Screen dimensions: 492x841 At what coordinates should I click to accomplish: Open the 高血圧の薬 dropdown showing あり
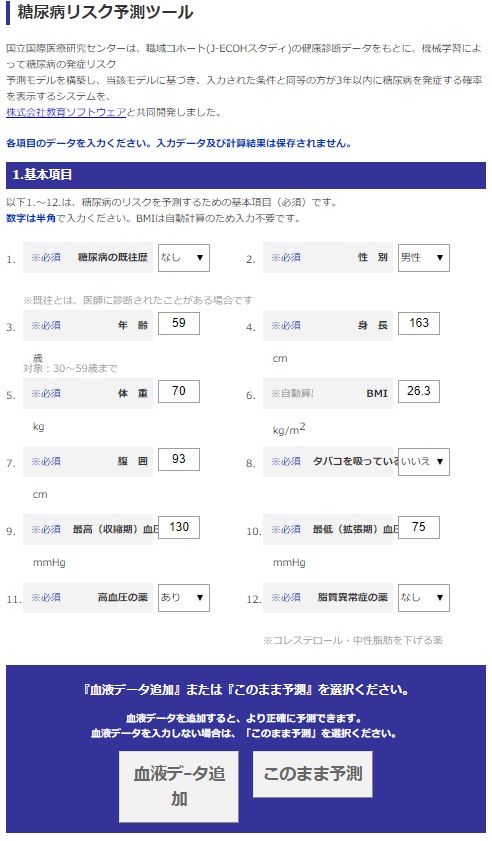183,597
